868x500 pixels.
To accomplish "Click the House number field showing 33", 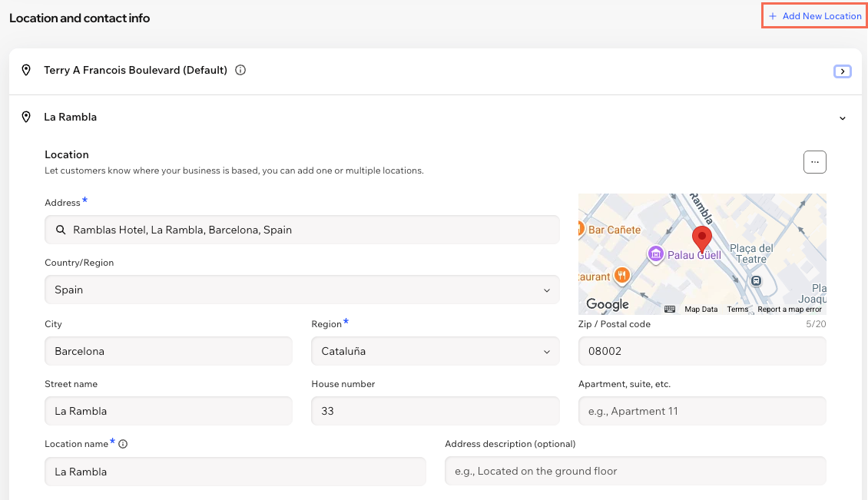I will (x=436, y=411).
